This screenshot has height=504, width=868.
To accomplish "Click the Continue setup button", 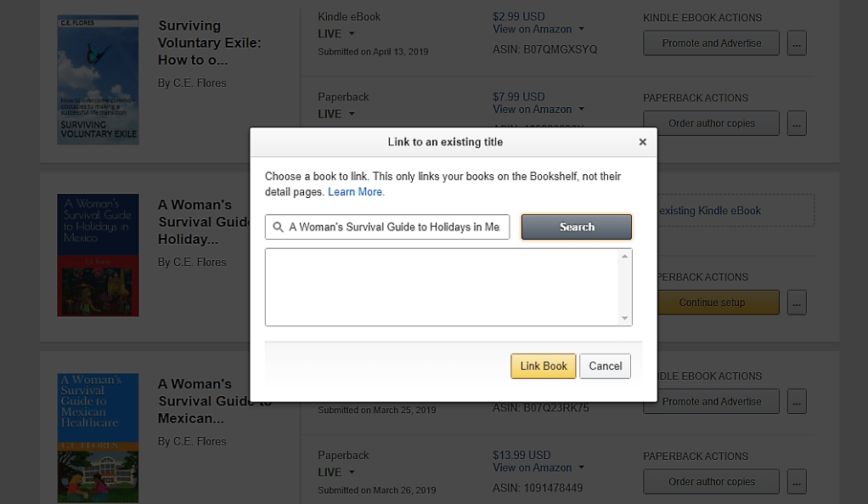I will (x=713, y=302).
